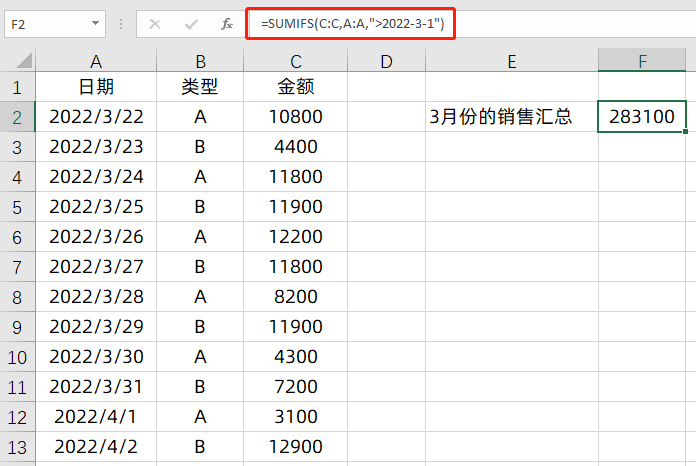The image size is (696, 466).
Task: Click amount cell 10800
Action: [x=296, y=117]
